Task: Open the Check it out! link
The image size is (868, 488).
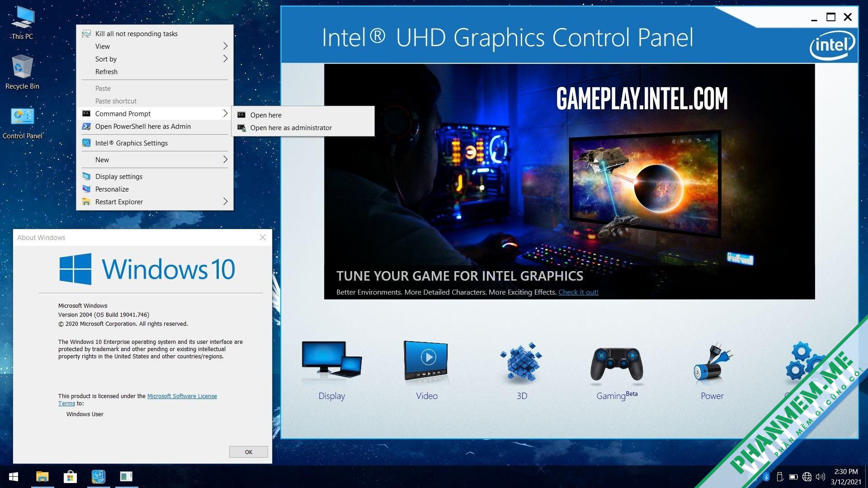Action: coord(578,292)
